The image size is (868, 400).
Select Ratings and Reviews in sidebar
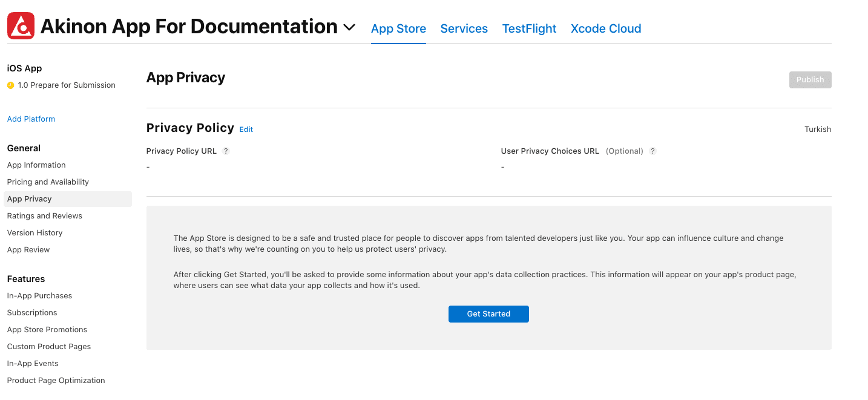(x=44, y=216)
